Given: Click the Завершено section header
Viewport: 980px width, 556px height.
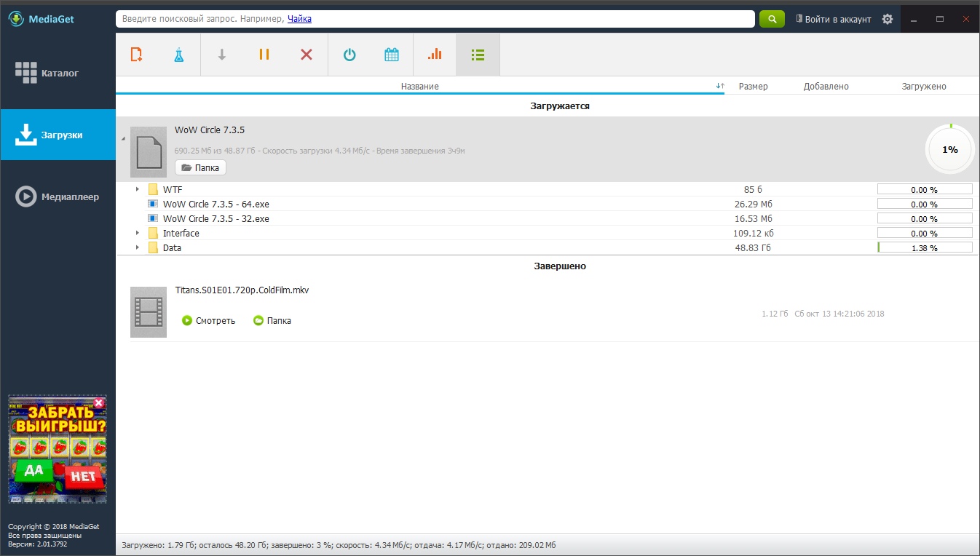Looking at the screenshot, I should pos(560,266).
